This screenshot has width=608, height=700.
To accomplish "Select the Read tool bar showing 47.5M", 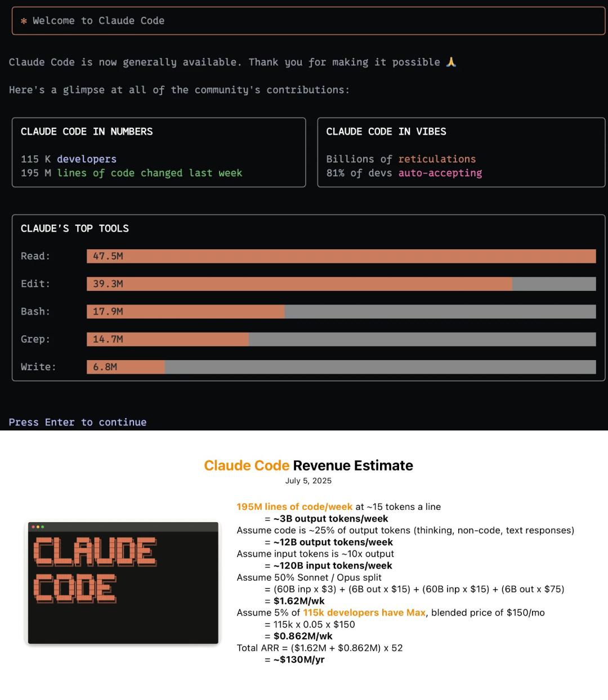I will (341, 256).
